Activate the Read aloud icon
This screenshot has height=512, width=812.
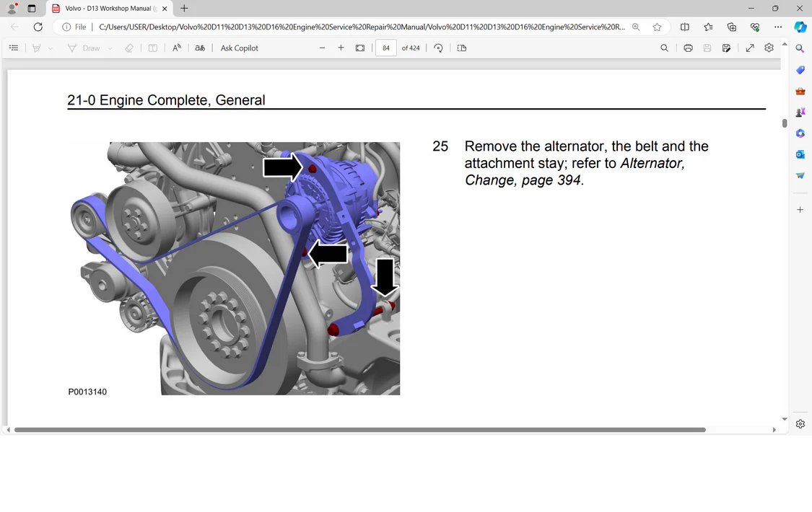point(176,48)
